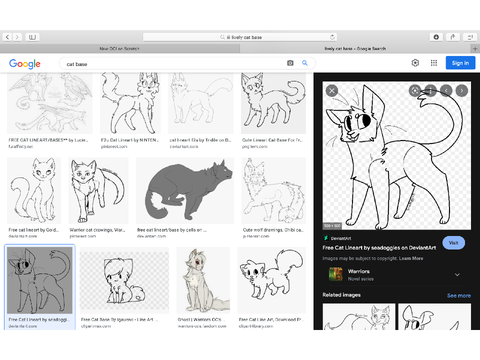Click the Warriors book cover thumbnail
This screenshot has height=360, width=480.
pos(336,274)
